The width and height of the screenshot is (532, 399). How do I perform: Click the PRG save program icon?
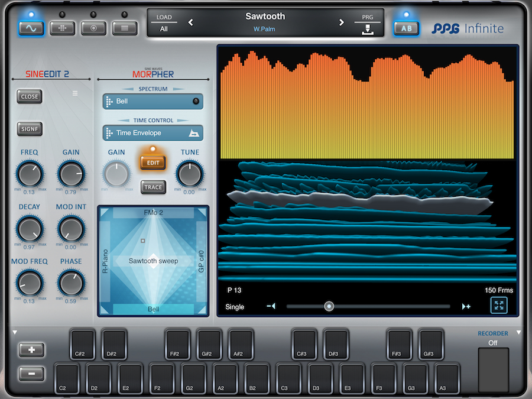pos(368,28)
